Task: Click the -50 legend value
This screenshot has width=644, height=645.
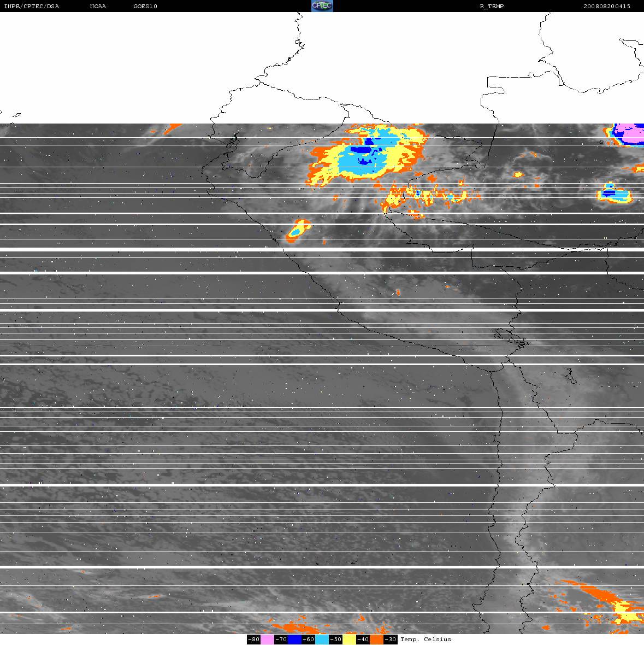Action: pyautogui.click(x=336, y=639)
